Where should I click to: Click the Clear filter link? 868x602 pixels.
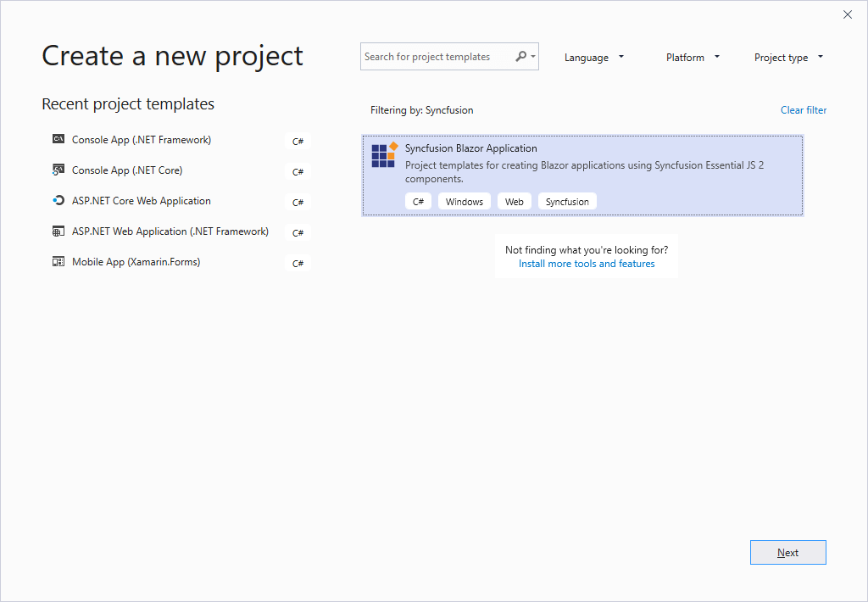pyautogui.click(x=804, y=109)
